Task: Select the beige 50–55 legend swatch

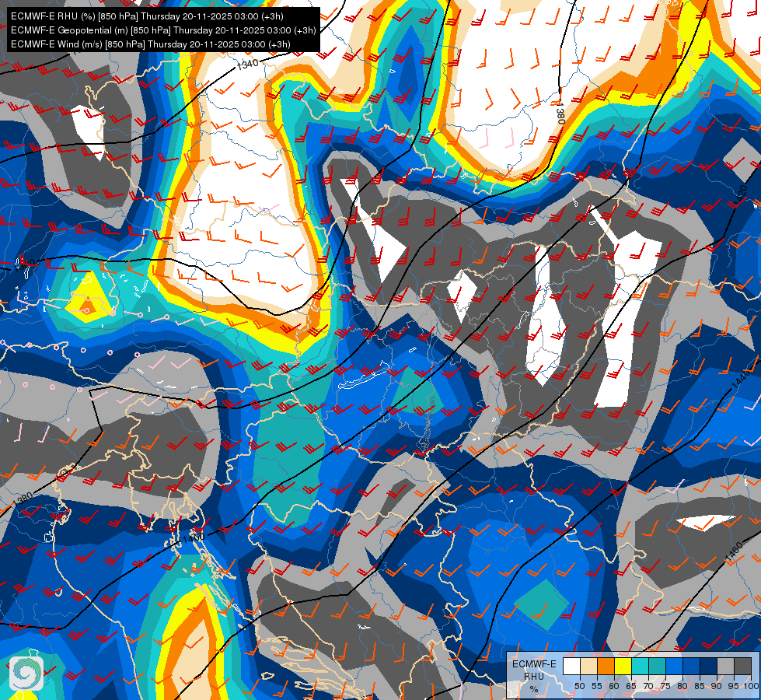Action: tap(588, 666)
